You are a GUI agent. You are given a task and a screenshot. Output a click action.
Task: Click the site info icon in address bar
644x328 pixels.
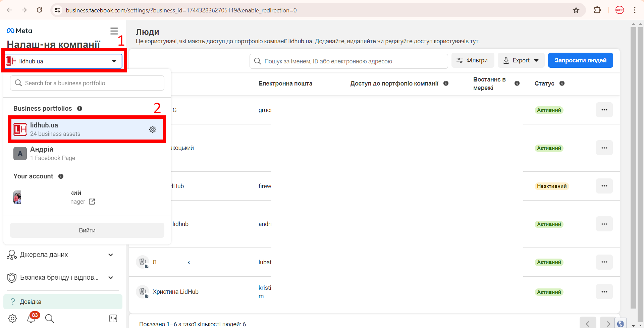[58, 10]
